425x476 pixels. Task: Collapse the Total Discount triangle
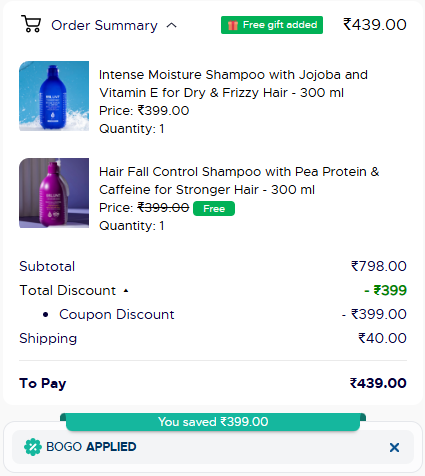pyautogui.click(x=126, y=291)
